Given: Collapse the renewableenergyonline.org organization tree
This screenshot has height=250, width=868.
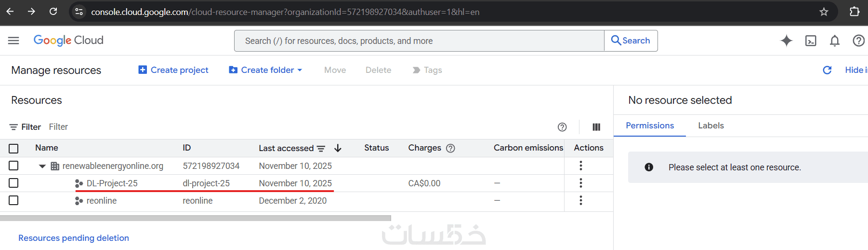Looking at the screenshot, I should click(42, 166).
